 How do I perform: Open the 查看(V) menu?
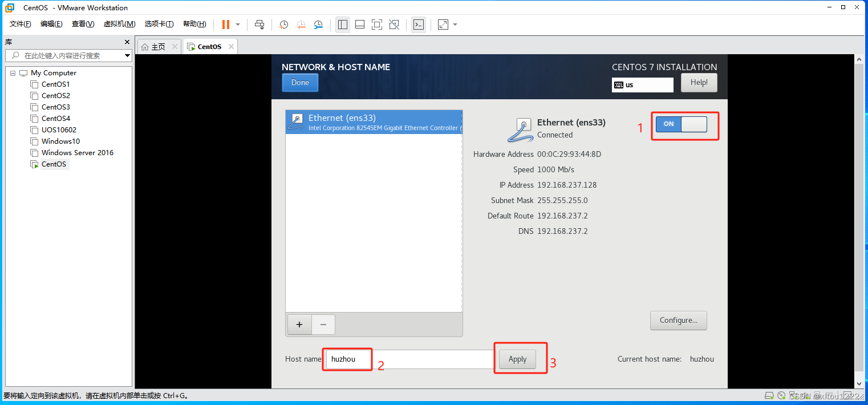(83, 24)
